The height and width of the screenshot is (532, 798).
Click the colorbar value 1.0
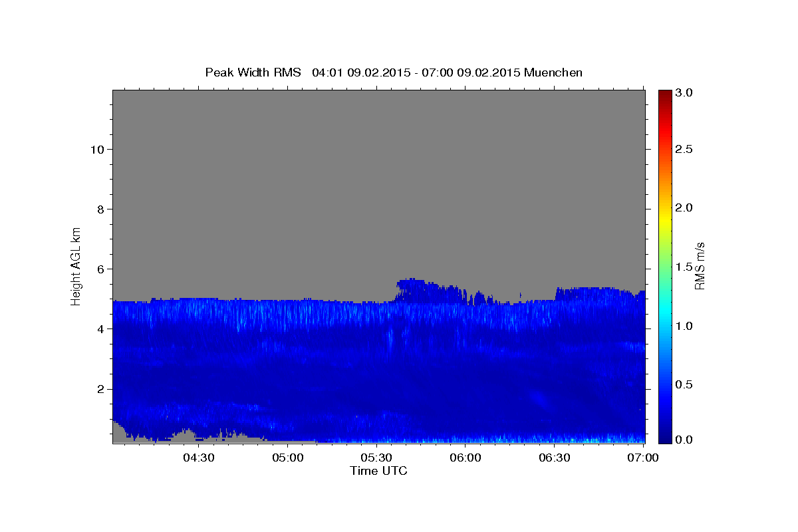[684, 326]
